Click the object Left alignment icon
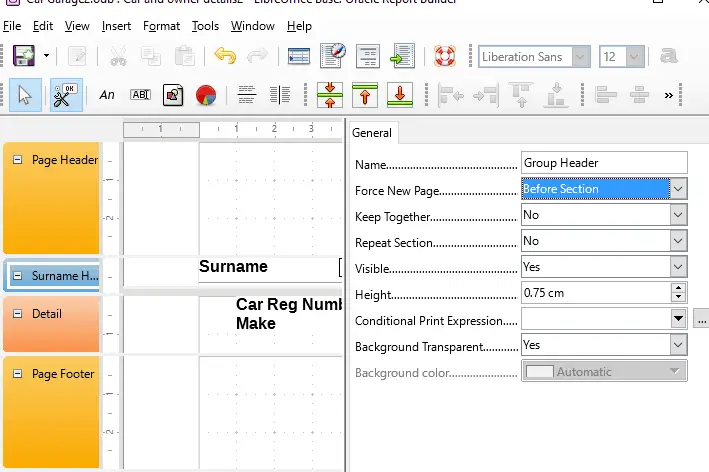The width and height of the screenshot is (709, 472). coord(606,95)
